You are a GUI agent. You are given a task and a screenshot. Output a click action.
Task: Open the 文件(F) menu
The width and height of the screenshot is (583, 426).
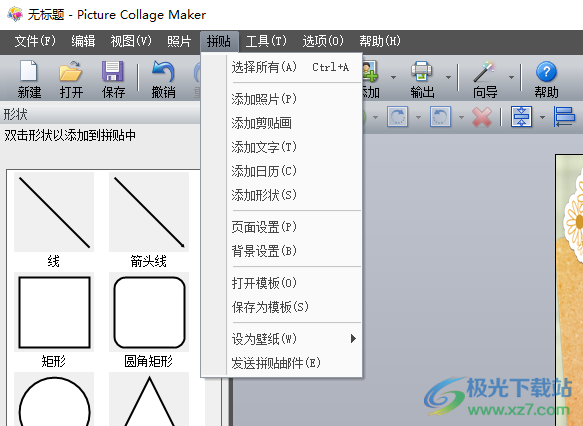coord(35,41)
